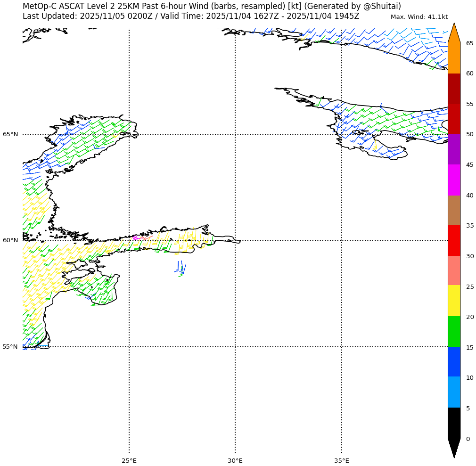Click the 55°N latitude axis label

click(10, 347)
